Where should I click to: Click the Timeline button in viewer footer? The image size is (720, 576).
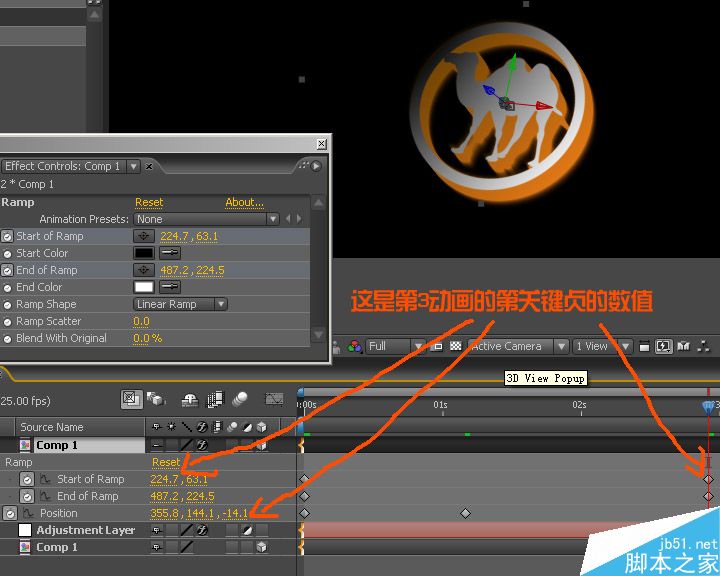tap(684, 346)
